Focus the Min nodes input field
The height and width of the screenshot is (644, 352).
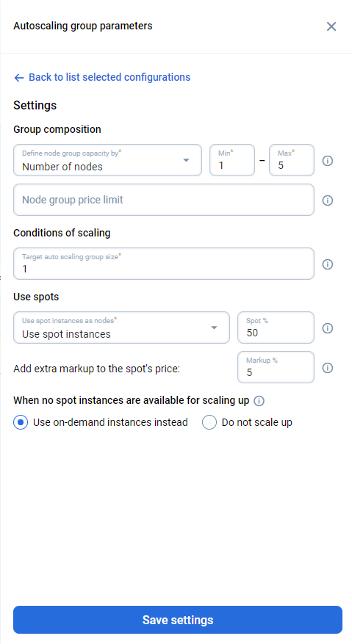click(x=232, y=160)
